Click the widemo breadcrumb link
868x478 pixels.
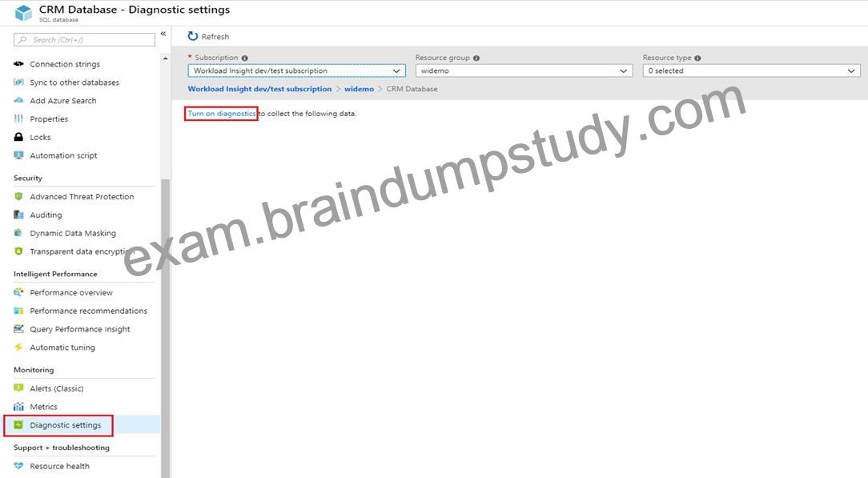(359, 89)
